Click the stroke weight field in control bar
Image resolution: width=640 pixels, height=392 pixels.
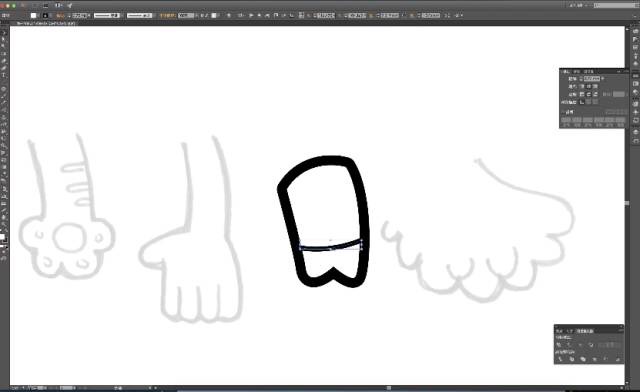point(80,16)
